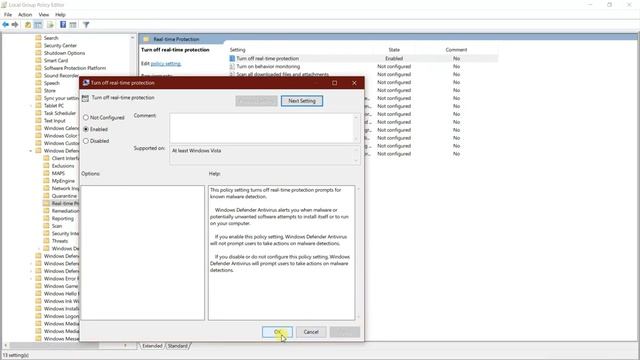Click Cancel in the dialog
Screen dimensions: 640x360
[x=311, y=332]
